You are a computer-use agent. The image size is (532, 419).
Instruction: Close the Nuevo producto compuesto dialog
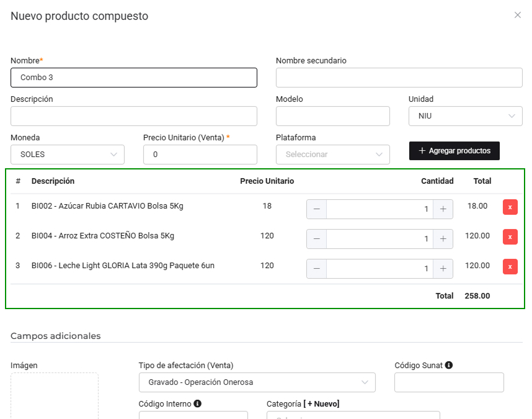coord(518,15)
